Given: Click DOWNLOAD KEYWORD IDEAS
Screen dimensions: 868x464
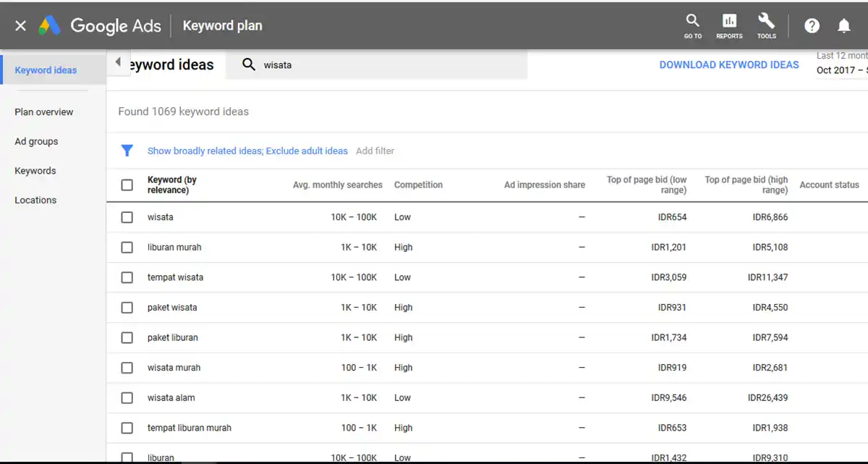Looking at the screenshot, I should [x=728, y=64].
